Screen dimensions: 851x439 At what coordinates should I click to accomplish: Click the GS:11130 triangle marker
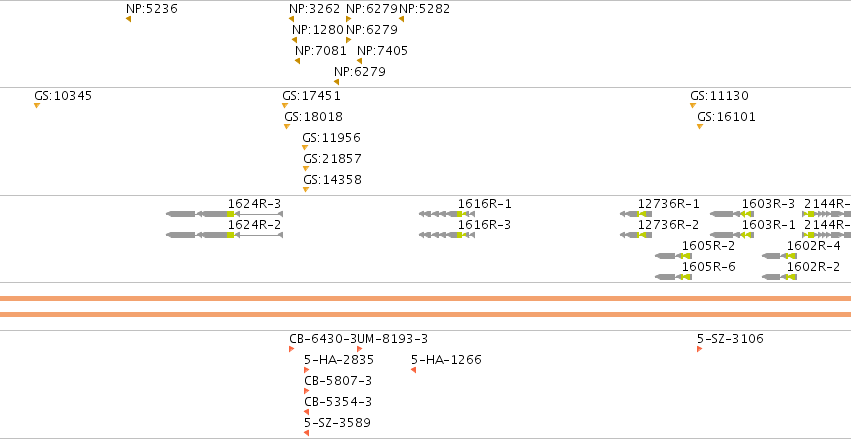[693, 105]
